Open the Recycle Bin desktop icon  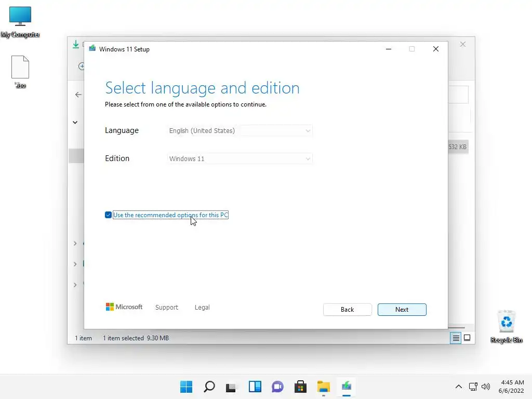click(x=506, y=326)
